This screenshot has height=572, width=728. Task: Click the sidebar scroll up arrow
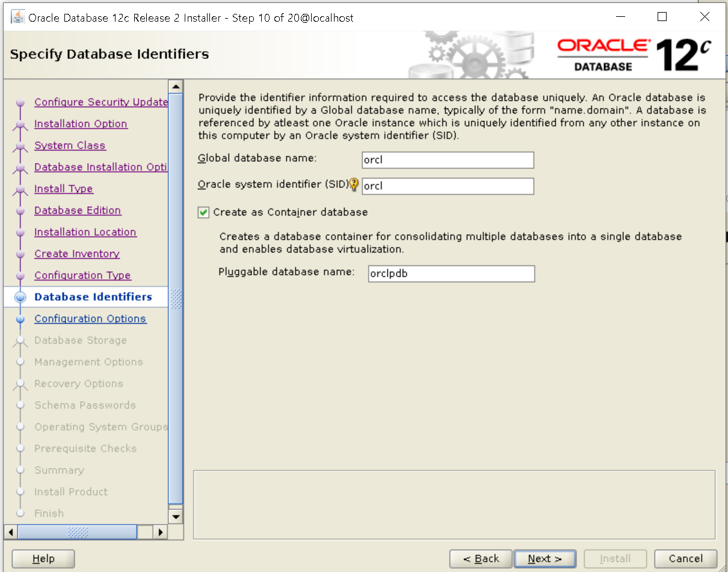[x=176, y=86]
